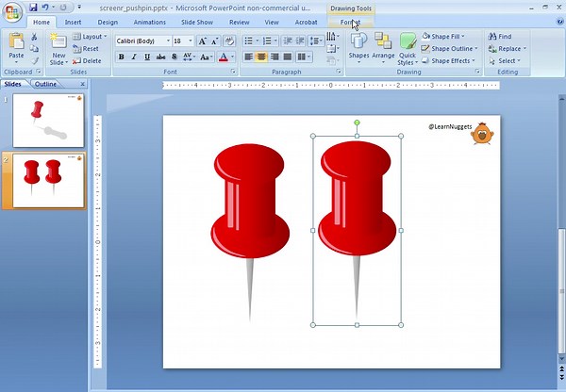This screenshot has height=392, width=566.
Task: Expand Layout dropdown
Action: pos(90,37)
